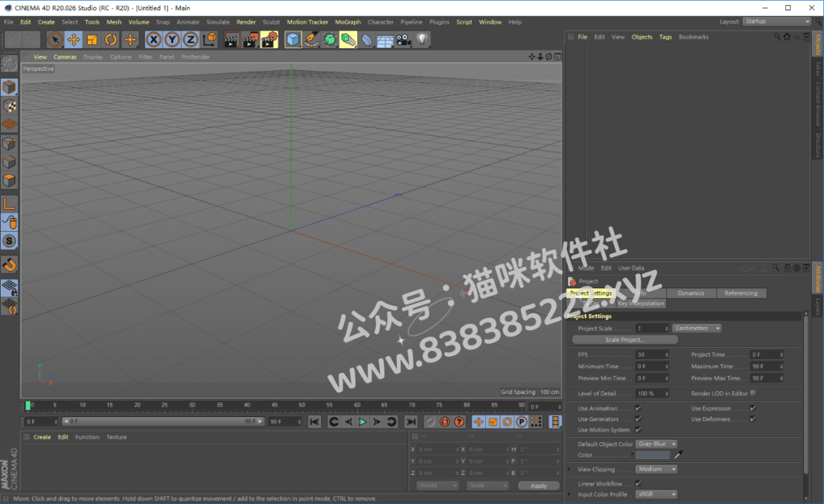Click the Deformer (Bend) icon
824x504 pixels.
click(x=367, y=40)
